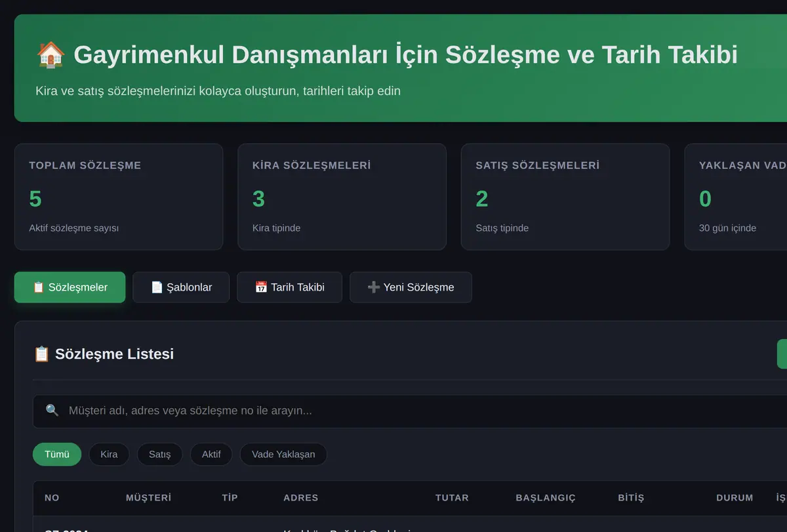Click the magnifier icon in the search bar
Image resolution: width=787 pixels, height=532 pixels.
(52, 411)
